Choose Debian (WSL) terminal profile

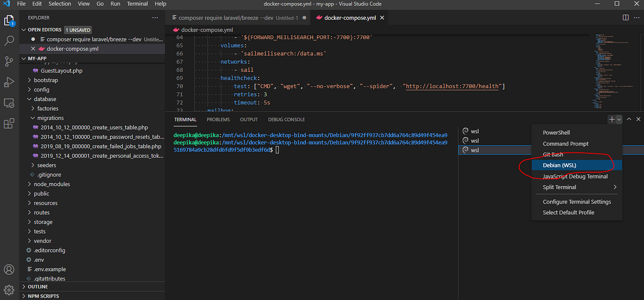[x=577, y=165]
